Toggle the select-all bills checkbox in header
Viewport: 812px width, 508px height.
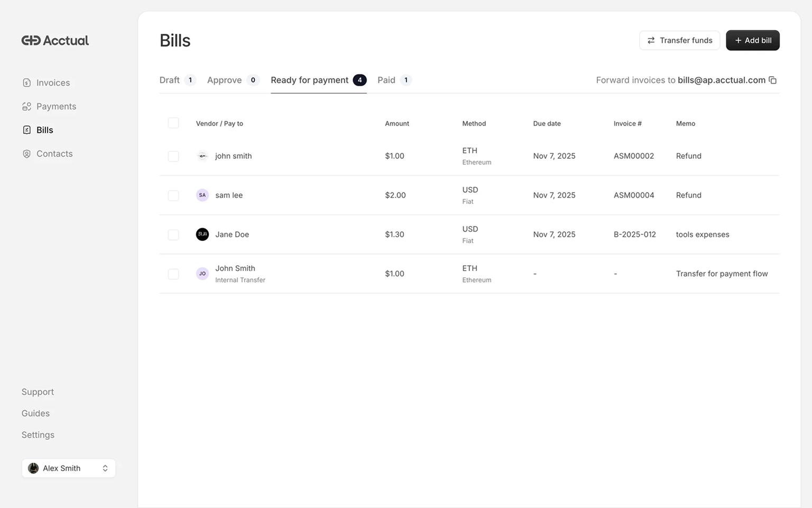pyautogui.click(x=173, y=123)
